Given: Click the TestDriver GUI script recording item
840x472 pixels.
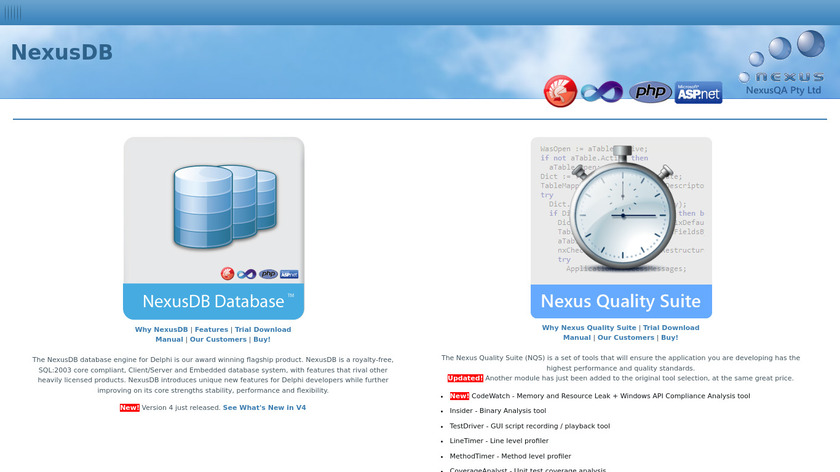Looking at the screenshot, I should pos(530,426).
